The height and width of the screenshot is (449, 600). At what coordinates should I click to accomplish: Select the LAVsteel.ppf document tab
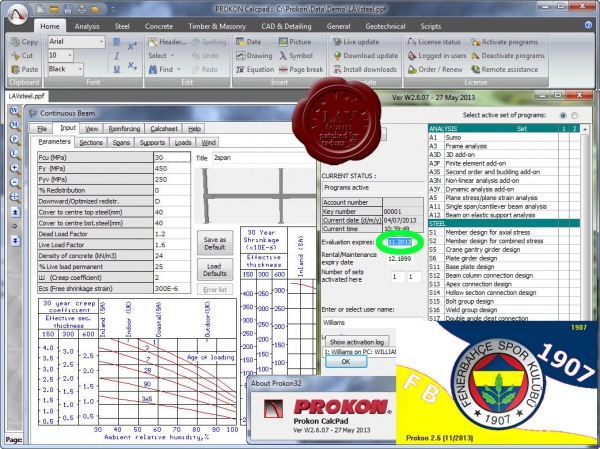click(x=26, y=96)
